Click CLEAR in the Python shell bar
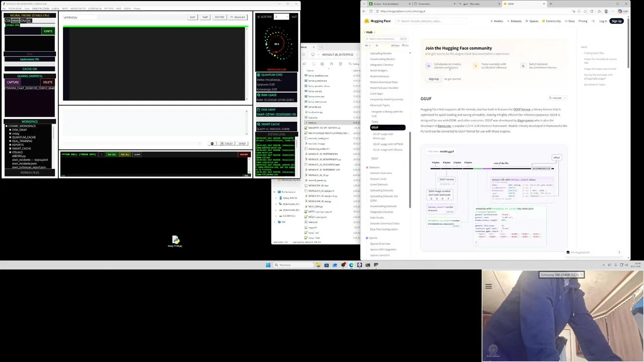 click(137, 154)
